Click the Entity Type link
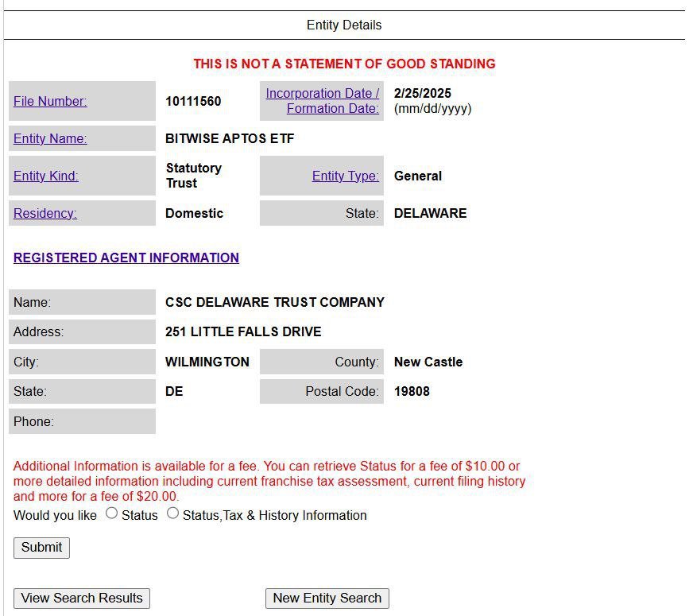The width and height of the screenshot is (689, 616). click(x=345, y=176)
